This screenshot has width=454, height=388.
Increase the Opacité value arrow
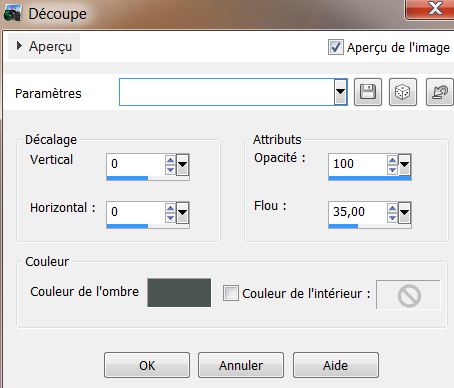[x=392, y=161]
